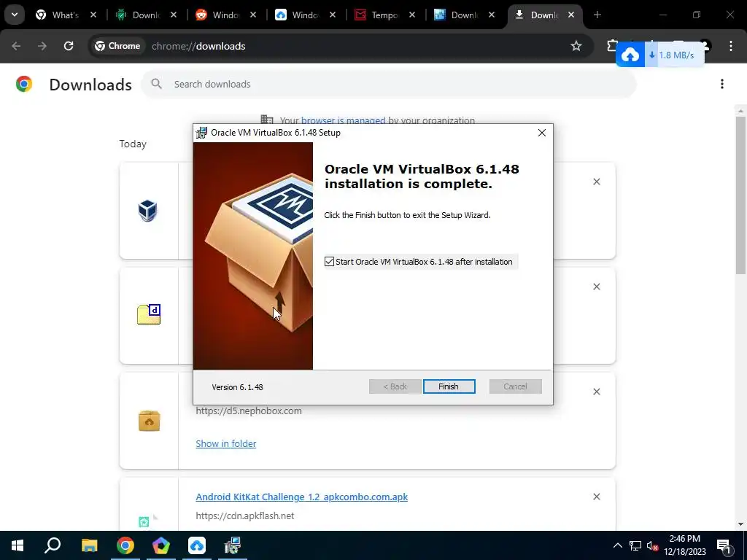Click the Chrome site info chip
This screenshot has height=560, width=747.
click(x=117, y=46)
